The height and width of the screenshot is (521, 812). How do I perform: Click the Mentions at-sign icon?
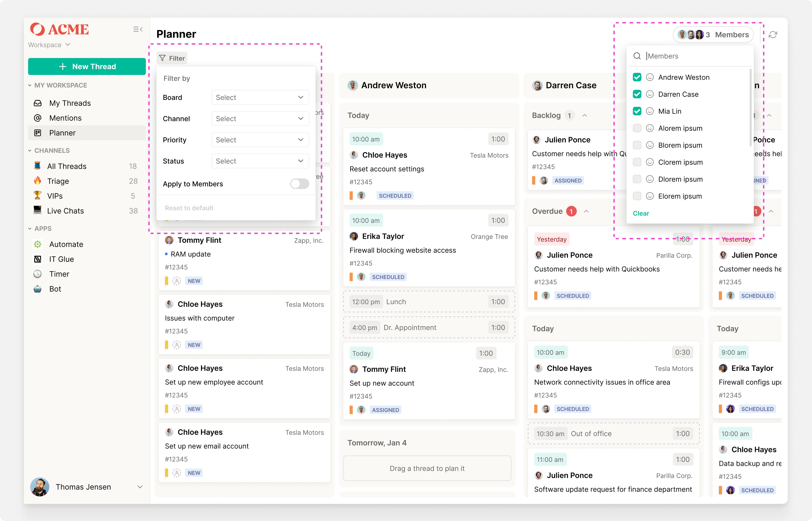38,118
